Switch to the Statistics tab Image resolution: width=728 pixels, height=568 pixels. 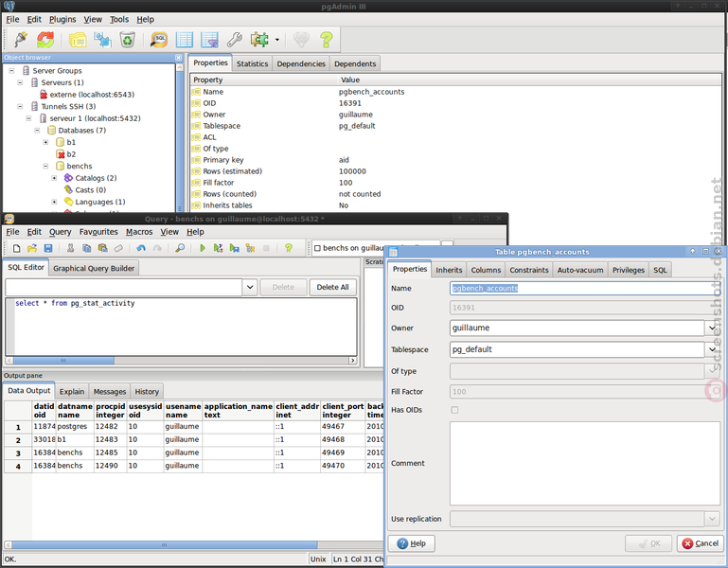pos(252,63)
